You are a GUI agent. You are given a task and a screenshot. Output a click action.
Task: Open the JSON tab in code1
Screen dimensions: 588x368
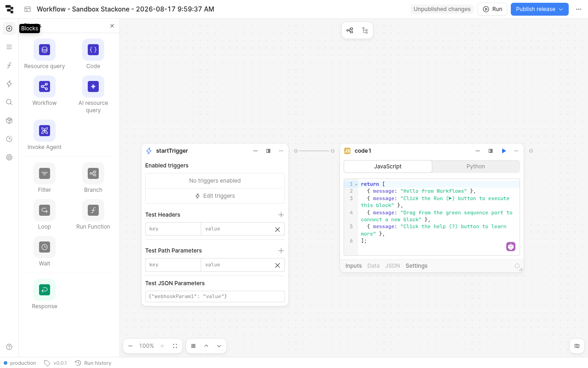point(393,266)
